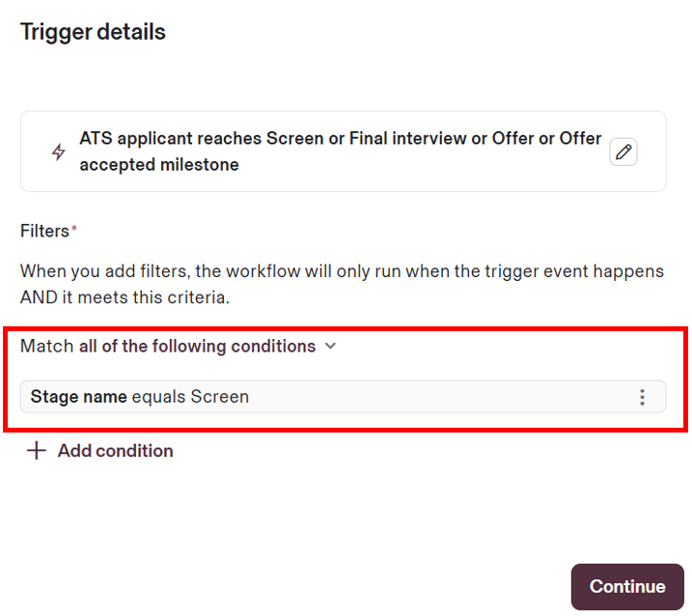The image size is (692, 616).
Task: Click the ATS applicant milestone trigger text
Action: pos(340,139)
